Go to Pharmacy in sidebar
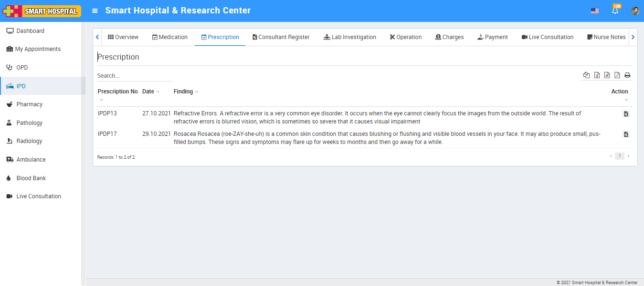 [29, 104]
